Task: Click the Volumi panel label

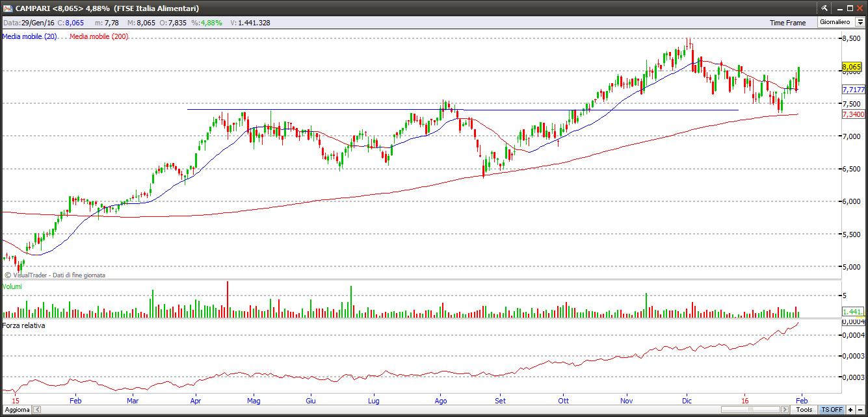Action: click(x=13, y=286)
